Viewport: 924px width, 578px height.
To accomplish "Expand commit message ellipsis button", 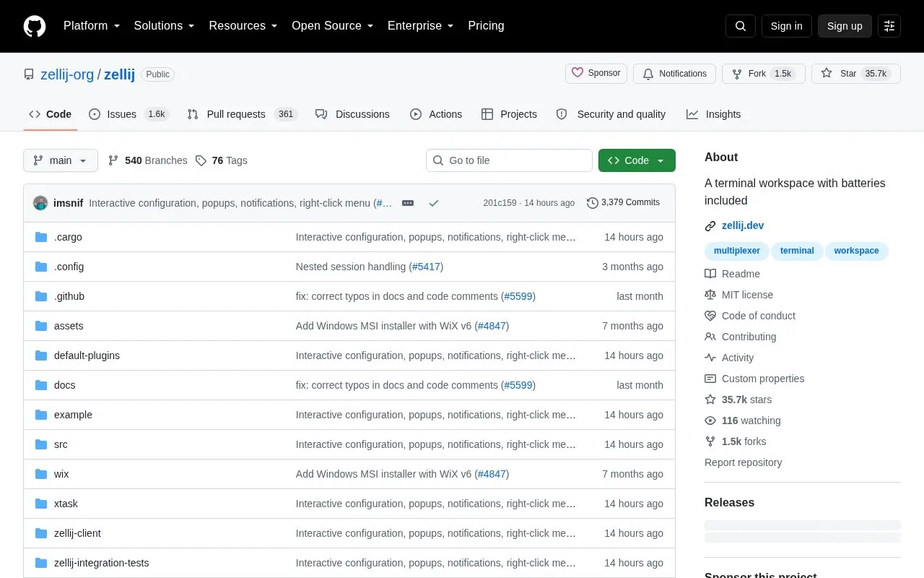I will [408, 203].
